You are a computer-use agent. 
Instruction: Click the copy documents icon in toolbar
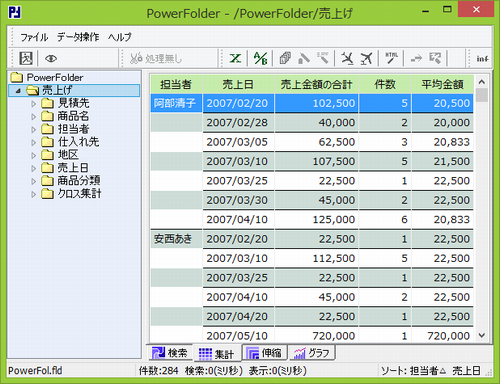(285, 59)
